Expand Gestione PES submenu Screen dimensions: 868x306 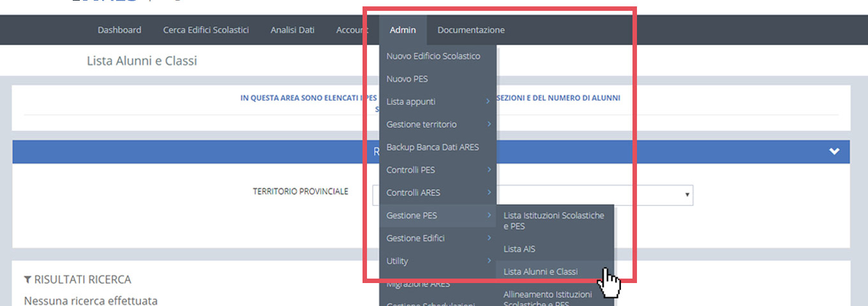click(x=437, y=215)
